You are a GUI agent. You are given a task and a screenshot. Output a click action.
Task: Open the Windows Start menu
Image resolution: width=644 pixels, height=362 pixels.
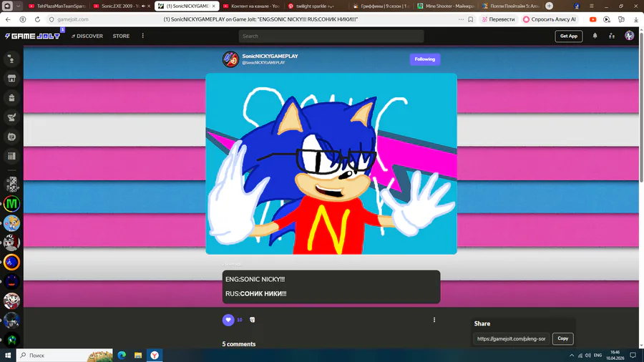click(8, 356)
